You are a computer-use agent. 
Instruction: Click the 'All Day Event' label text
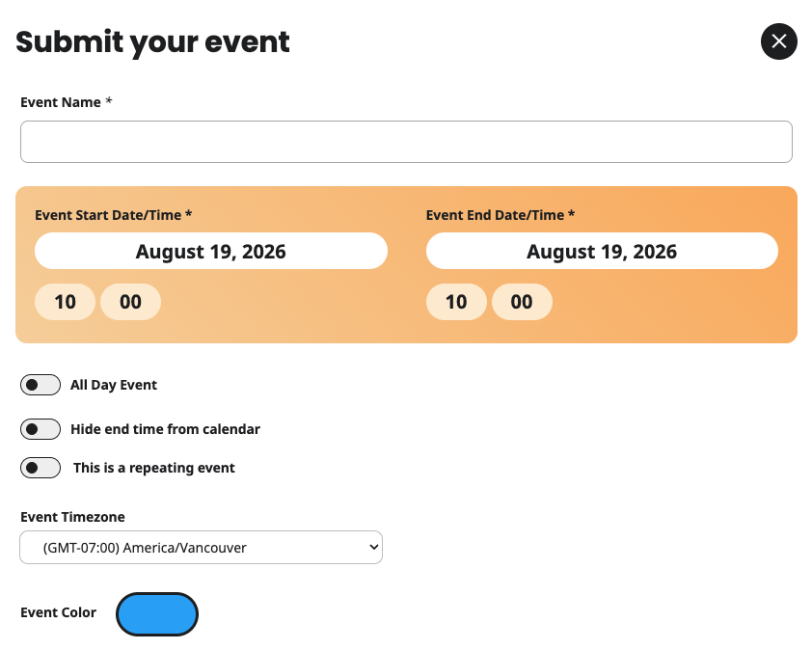tap(114, 385)
